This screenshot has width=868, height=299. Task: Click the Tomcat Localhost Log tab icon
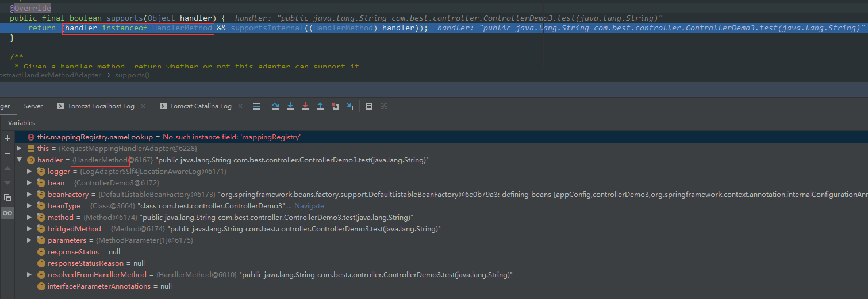point(61,106)
